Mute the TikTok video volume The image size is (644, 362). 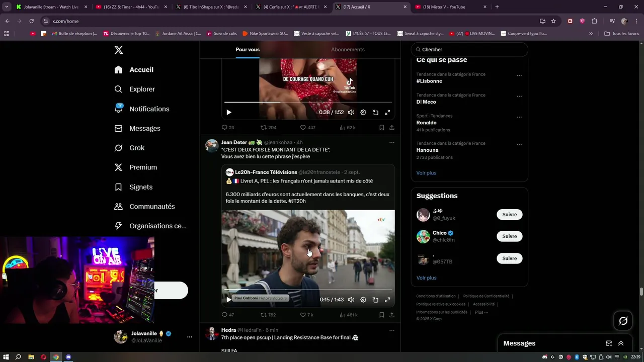351,113
